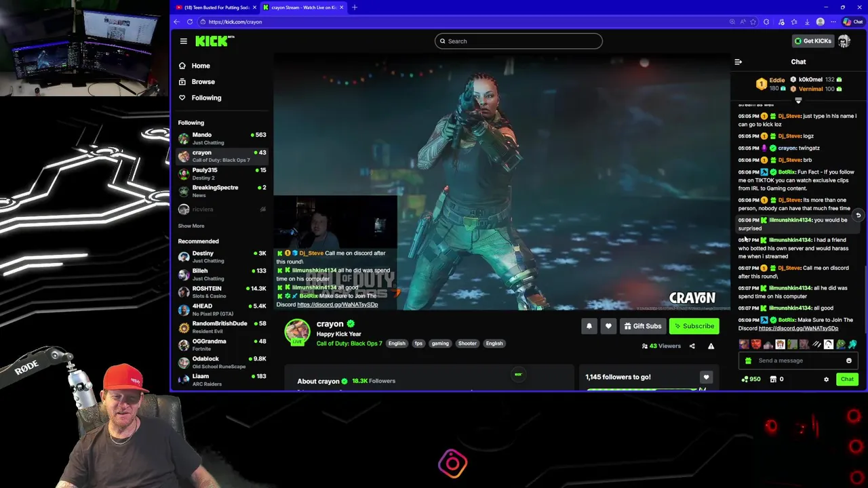The image size is (868, 488).
Task: Click the 950 channel points icon
Action: [751, 380]
